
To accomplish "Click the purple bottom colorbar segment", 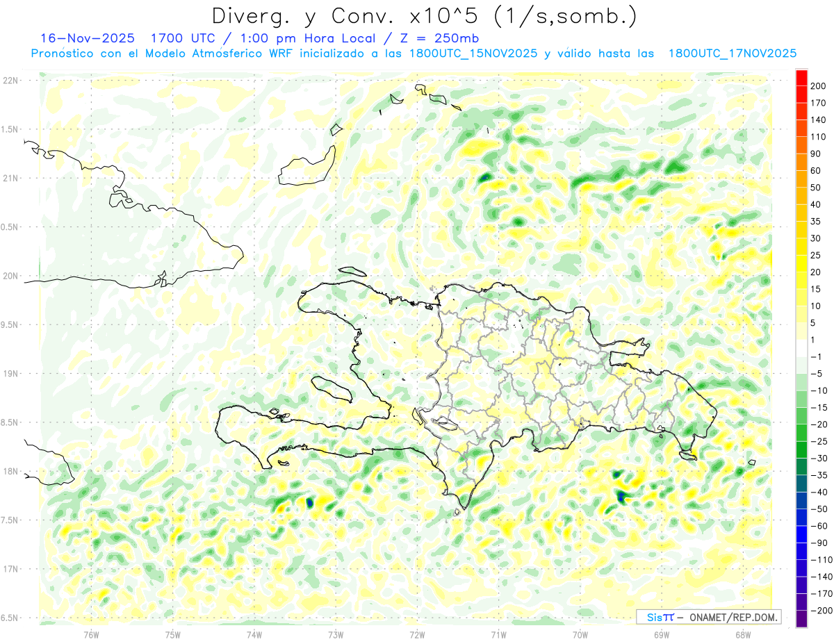I will [x=801, y=619].
